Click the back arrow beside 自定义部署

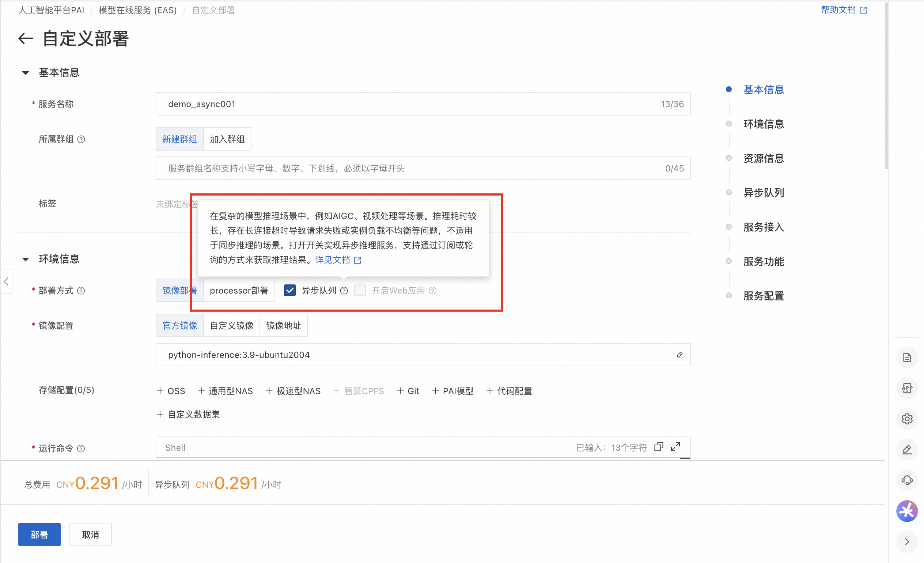coord(26,39)
